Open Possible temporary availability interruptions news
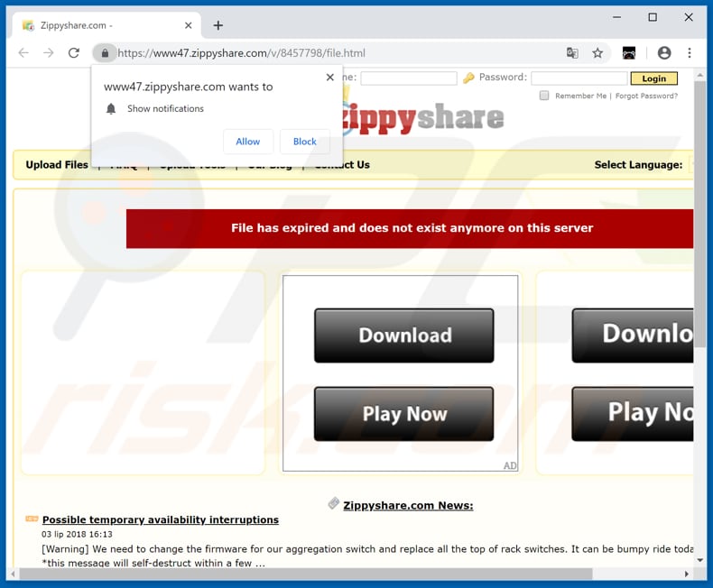Screen dimensions: 713x588 pos(161,519)
